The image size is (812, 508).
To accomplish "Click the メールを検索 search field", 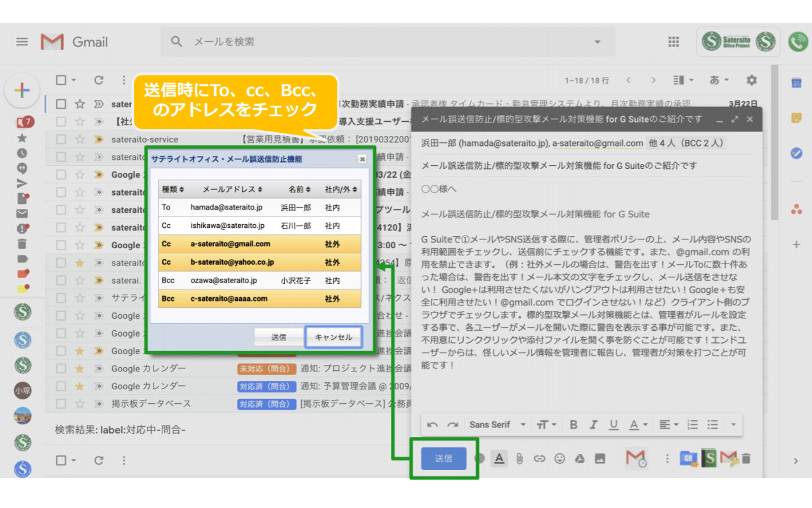I will coord(254,41).
